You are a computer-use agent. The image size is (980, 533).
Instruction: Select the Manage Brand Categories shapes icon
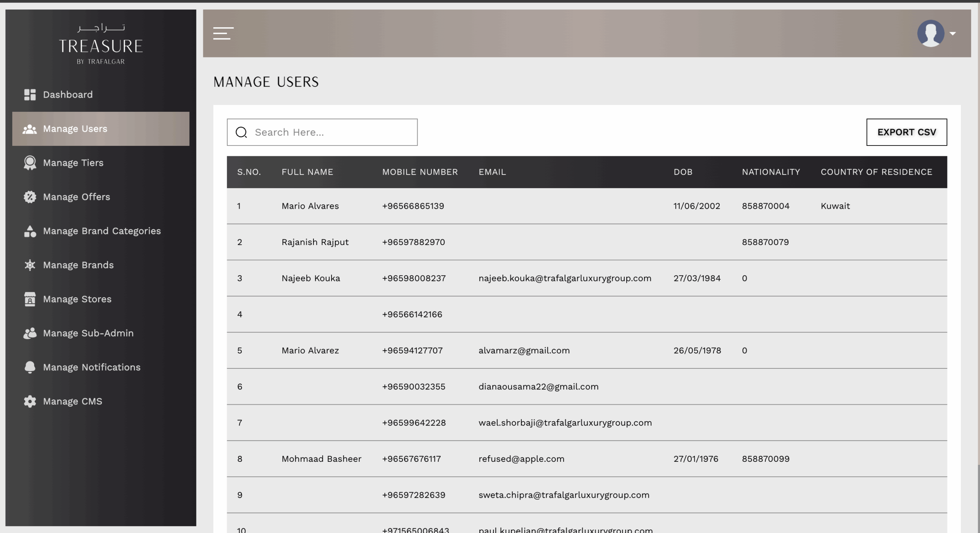click(30, 231)
